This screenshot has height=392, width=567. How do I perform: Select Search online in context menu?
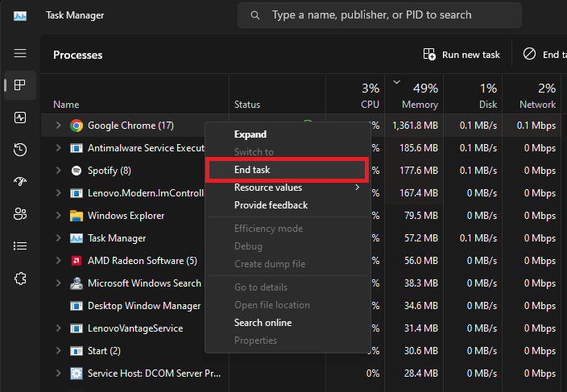click(263, 323)
